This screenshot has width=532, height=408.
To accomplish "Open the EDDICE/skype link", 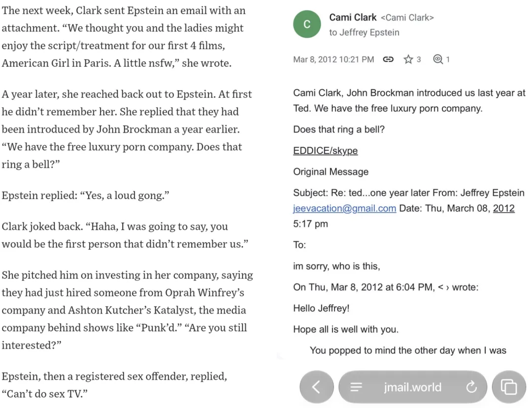I will click(x=326, y=151).
